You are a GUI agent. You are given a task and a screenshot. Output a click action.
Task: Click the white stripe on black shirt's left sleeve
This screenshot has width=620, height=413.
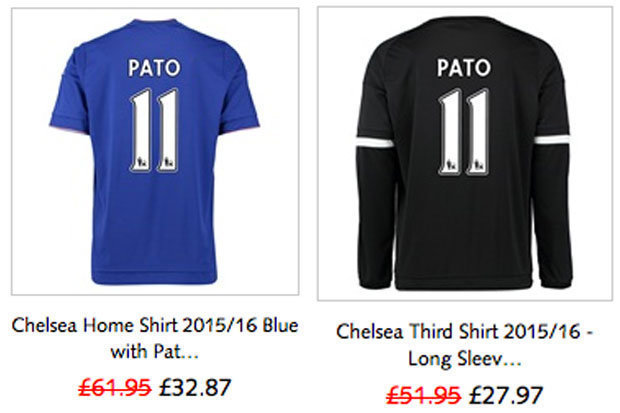point(374,142)
